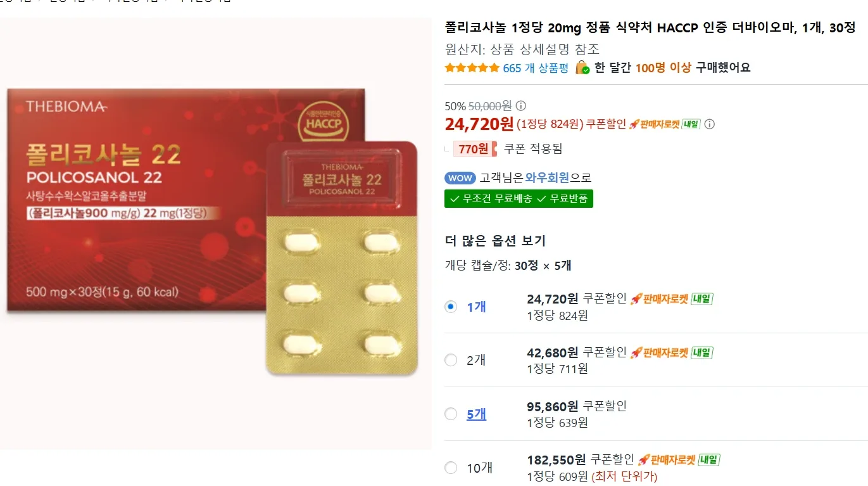Click the Policosanol 22 product image
The image size is (868, 486).
tap(215, 233)
